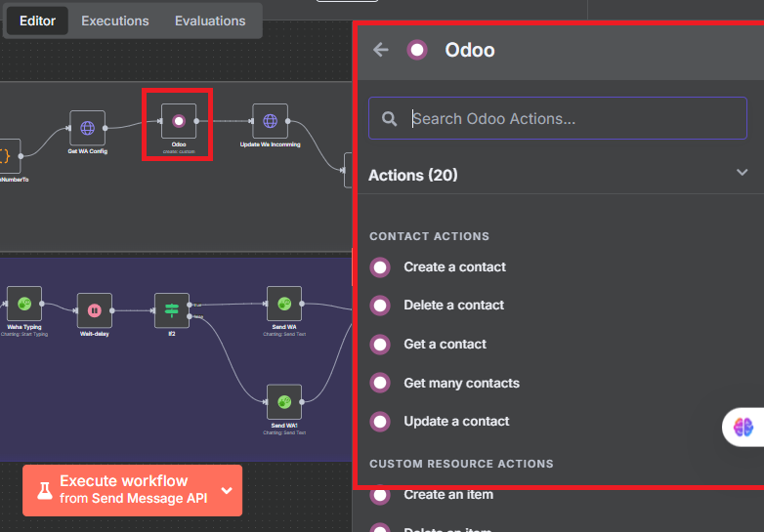The image size is (764, 532).
Task: Click the AI assistant brain icon
Action: [x=743, y=427]
